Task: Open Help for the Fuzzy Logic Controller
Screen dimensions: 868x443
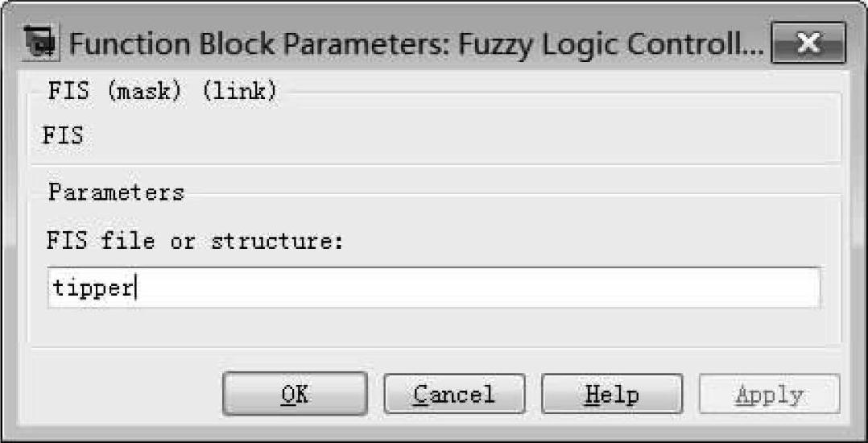Action: tap(612, 395)
